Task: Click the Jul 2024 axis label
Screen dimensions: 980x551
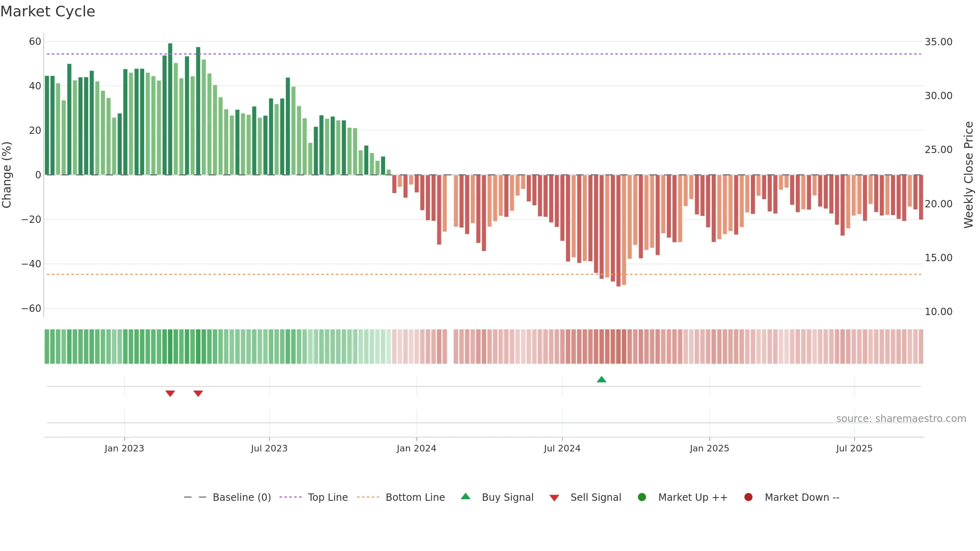Action: [x=562, y=449]
